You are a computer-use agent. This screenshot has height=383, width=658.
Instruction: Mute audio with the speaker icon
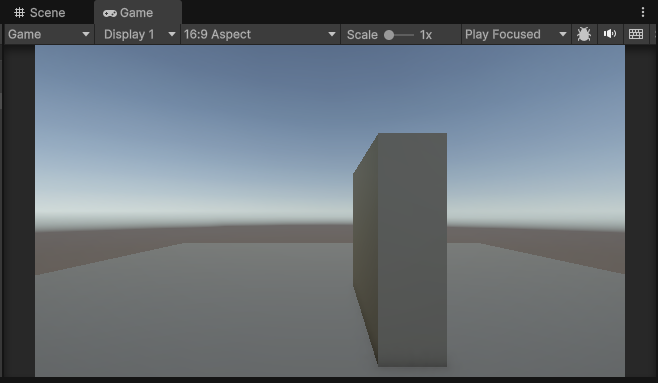pos(610,34)
